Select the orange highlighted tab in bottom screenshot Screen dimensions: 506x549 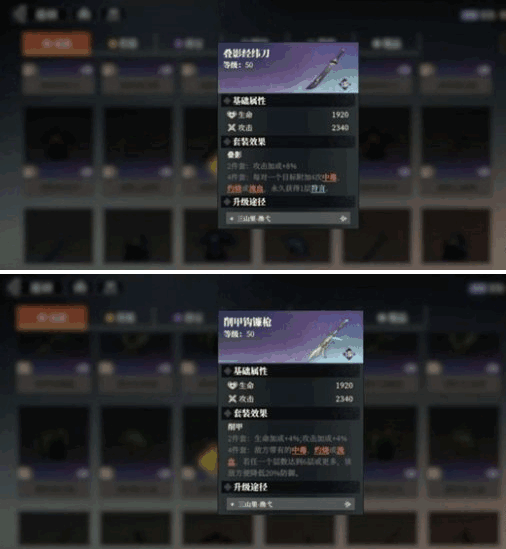(x=51, y=317)
